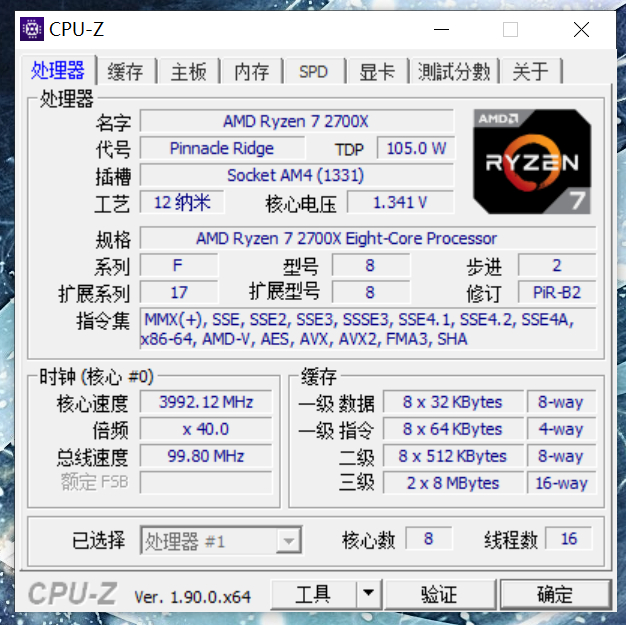Click the 步进 value '2'
Viewport: 626px width, 625px height.
tap(557, 265)
